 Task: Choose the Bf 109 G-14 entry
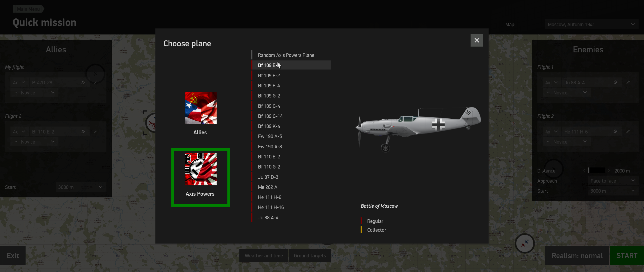tap(291, 116)
